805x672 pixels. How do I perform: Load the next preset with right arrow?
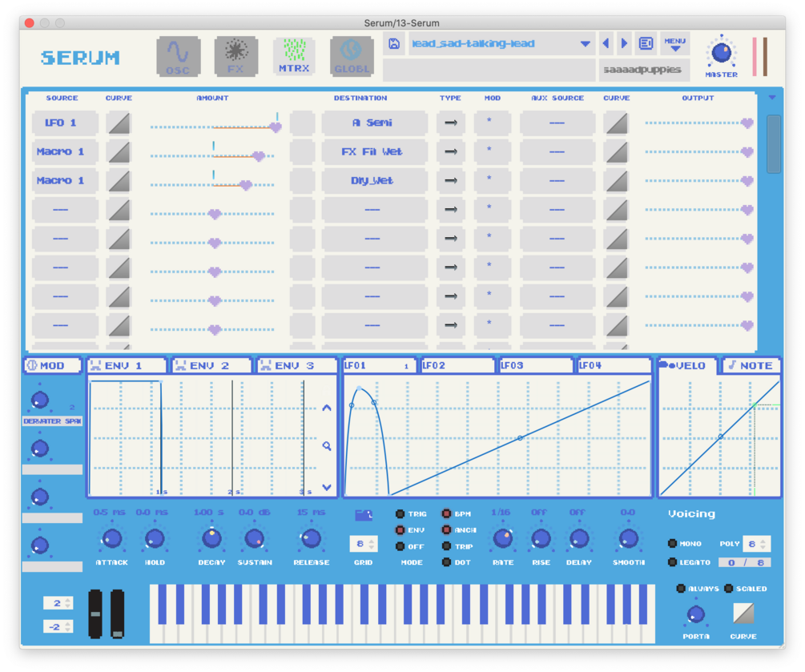pyautogui.click(x=624, y=43)
